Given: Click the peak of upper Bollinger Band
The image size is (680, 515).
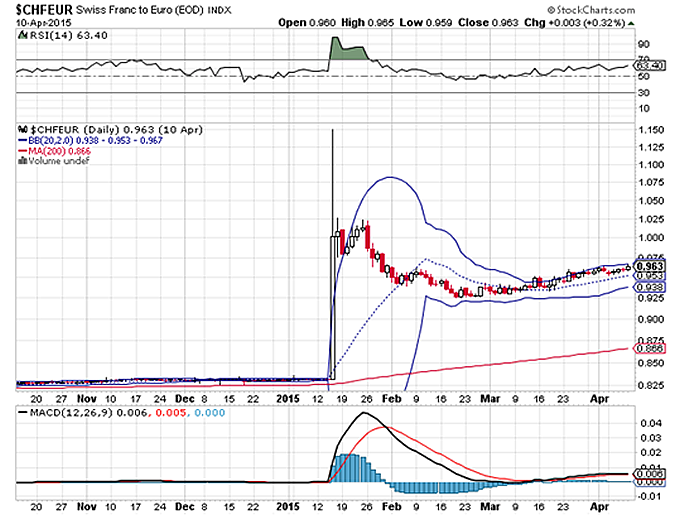Looking at the screenshot, I should point(387,178).
